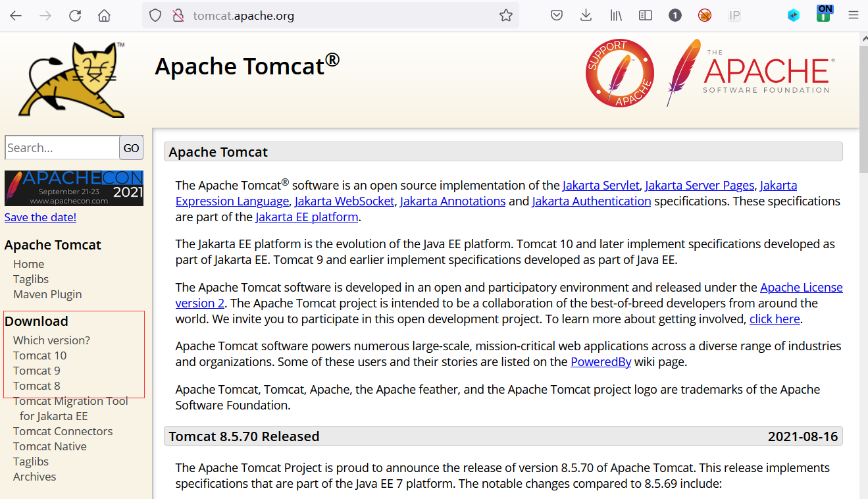The image size is (868, 499).
Task: Click the Support Apache badge
Action: pos(619,73)
